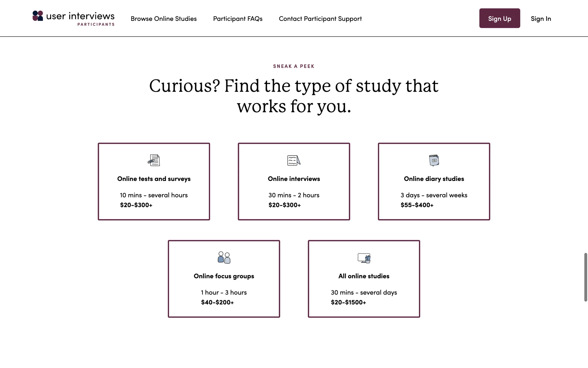Open Browse Online Studies menu item
588x368 pixels.
[x=164, y=19]
